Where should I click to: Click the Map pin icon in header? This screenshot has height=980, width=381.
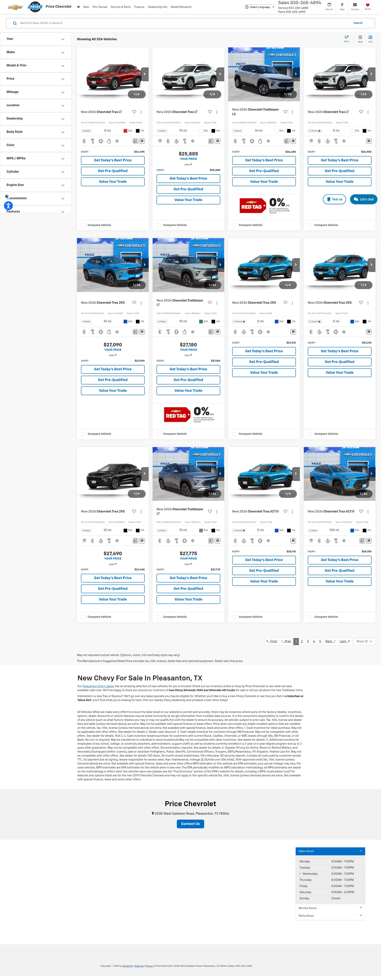click(x=342, y=5)
